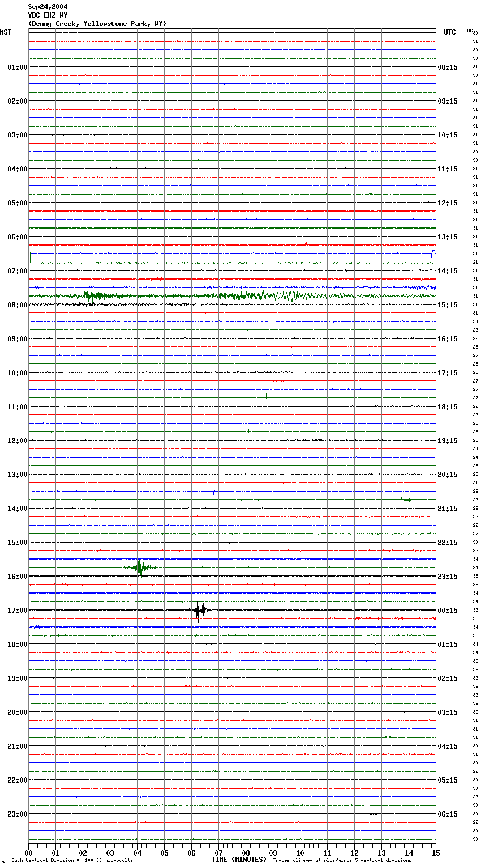The width and height of the screenshot is (481, 868).
Task: Click the 08 minute label on bottom axis
Action: point(246,853)
